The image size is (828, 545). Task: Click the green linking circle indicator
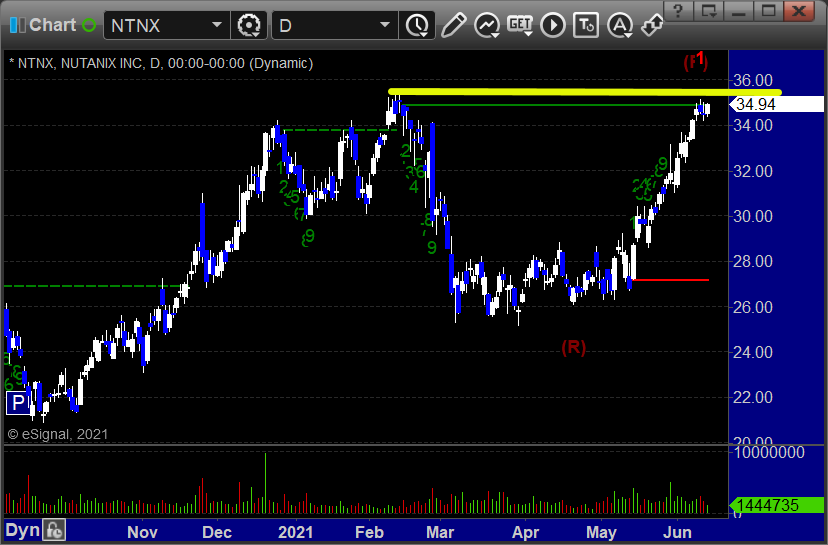point(89,25)
